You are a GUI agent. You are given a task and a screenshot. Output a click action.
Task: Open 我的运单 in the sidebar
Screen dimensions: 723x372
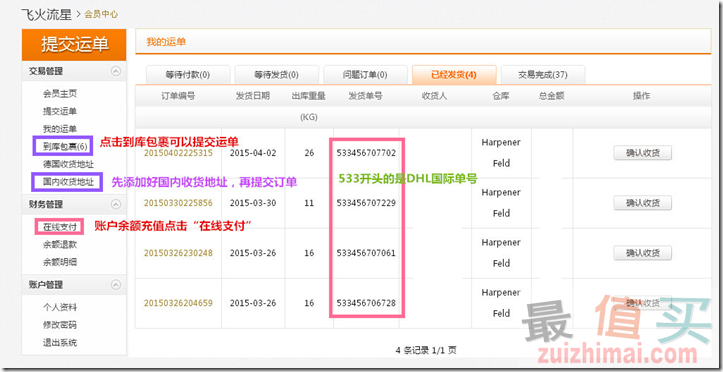click(60, 129)
